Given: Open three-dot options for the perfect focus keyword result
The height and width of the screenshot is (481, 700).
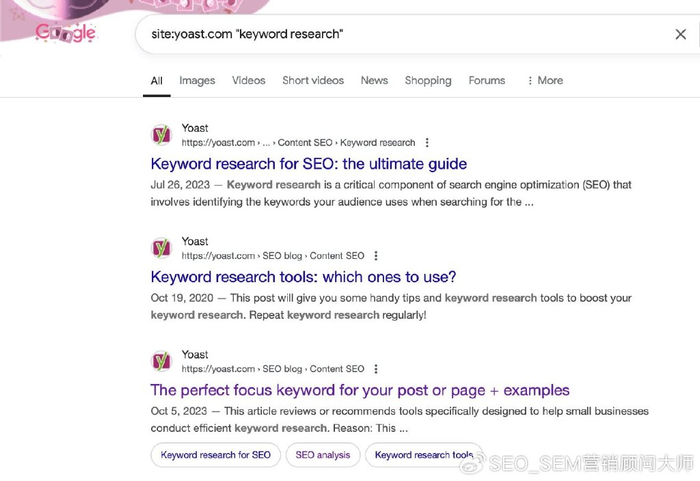Looking at the screenshot, I should (x=376, y=369).
